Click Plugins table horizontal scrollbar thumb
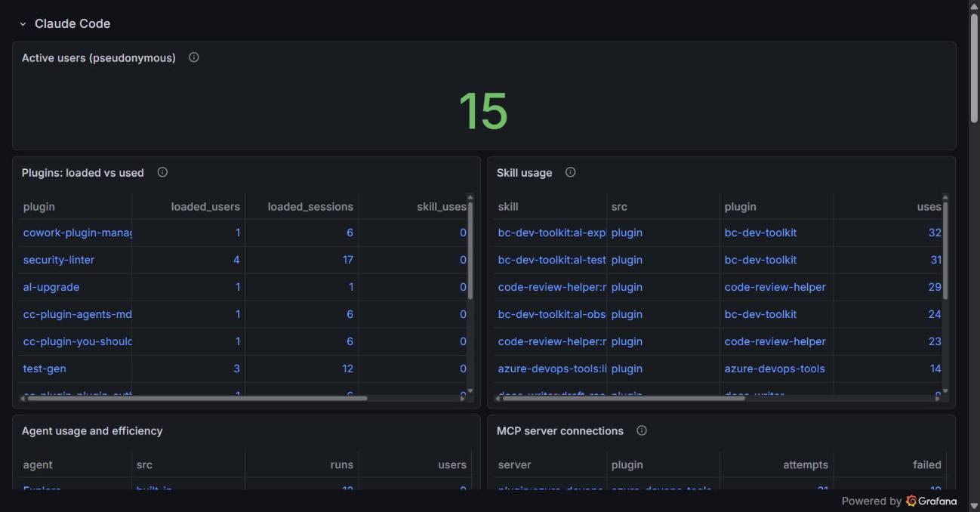This screenshot has height=512, width=980. [197, 398]
